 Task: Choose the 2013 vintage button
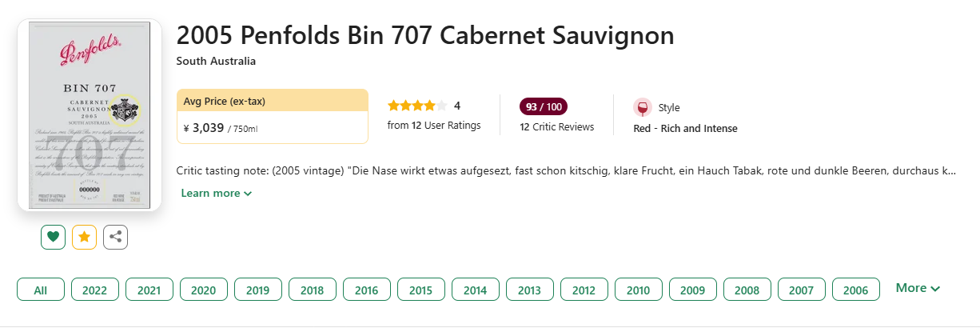pos(530,290)
